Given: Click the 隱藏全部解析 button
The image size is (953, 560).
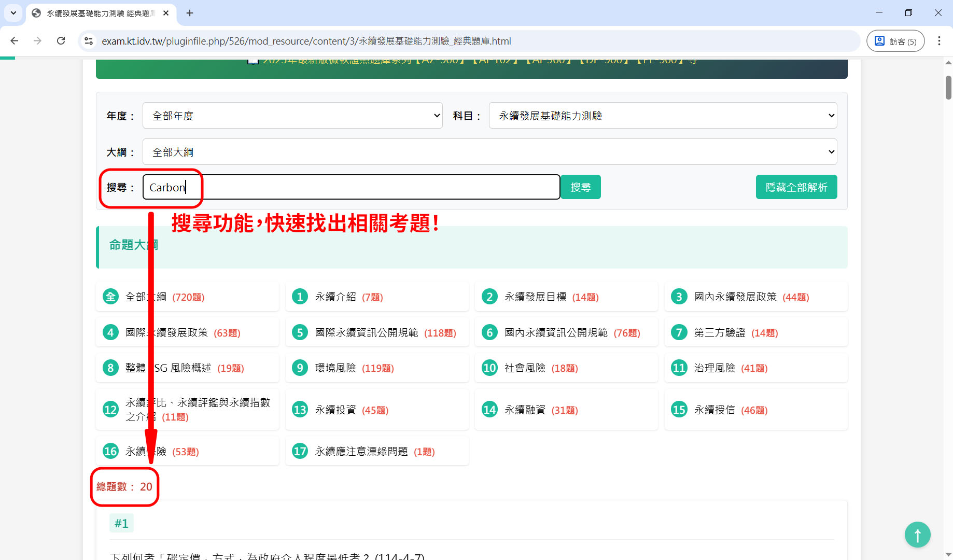Looking at the screenshot, I should click(796, 187).
